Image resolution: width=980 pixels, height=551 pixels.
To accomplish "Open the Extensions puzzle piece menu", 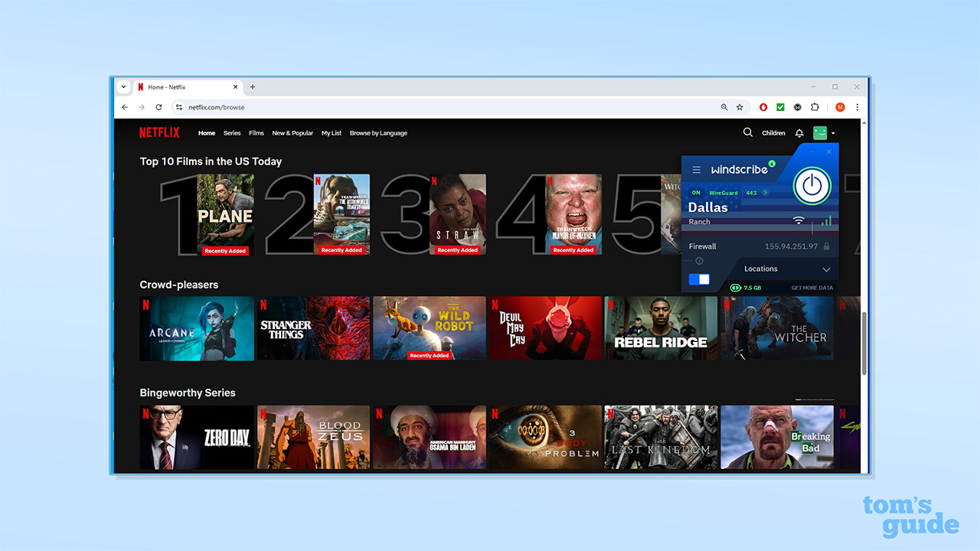I will coord(815,107).
